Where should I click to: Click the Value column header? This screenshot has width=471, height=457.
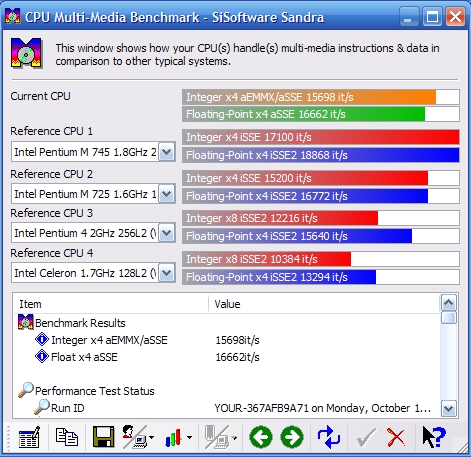pyautogui.click(x=324, y=304)
